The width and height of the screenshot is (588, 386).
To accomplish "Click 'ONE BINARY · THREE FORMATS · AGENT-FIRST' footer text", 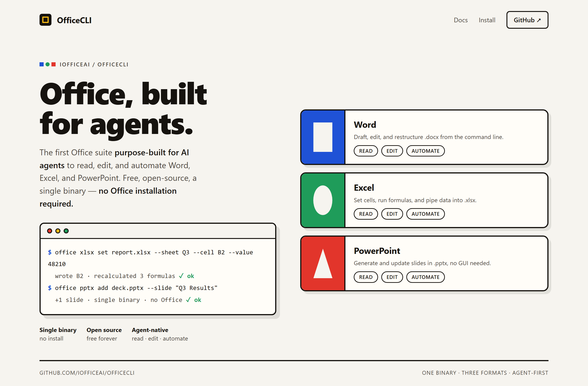I will coord(485,373).
